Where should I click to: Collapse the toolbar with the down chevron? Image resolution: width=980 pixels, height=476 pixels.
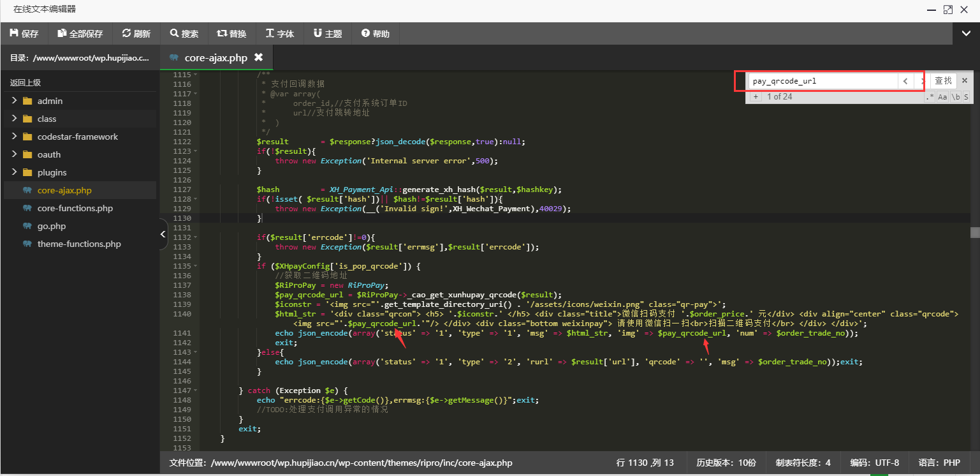966,34
